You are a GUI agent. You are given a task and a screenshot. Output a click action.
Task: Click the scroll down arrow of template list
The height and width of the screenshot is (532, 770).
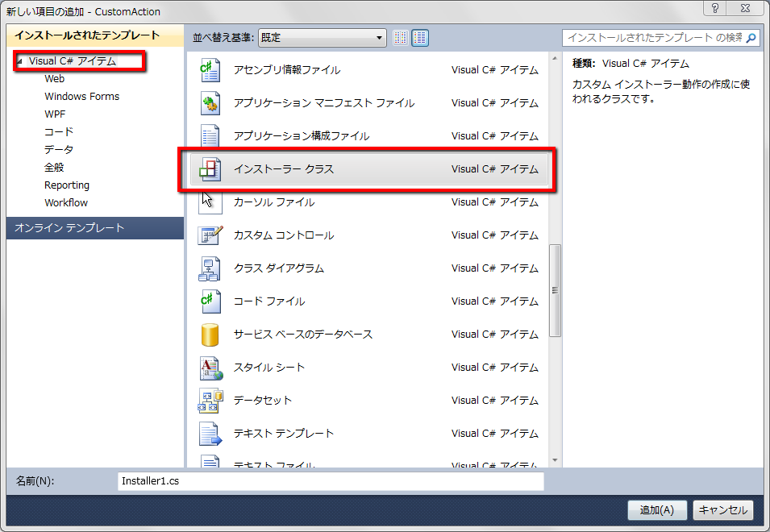[x=555, y=460]
